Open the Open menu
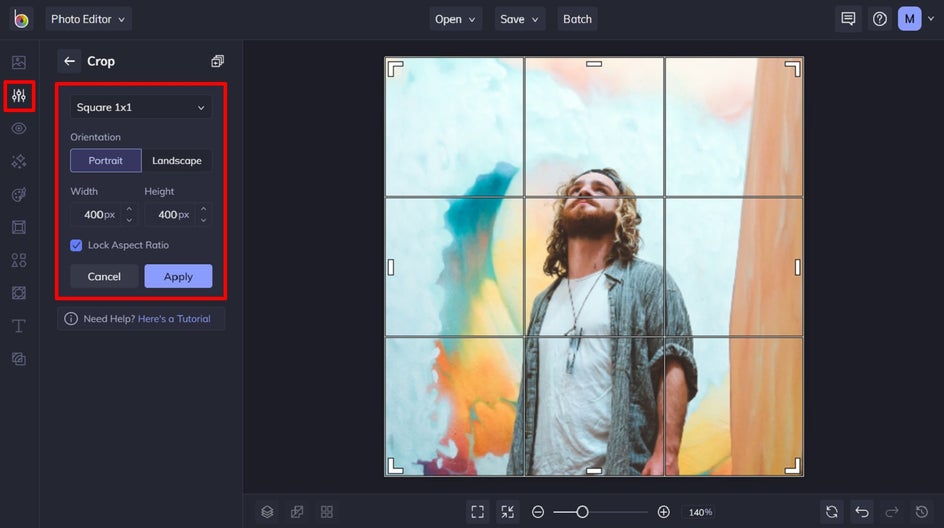 (x=456, y=19)
